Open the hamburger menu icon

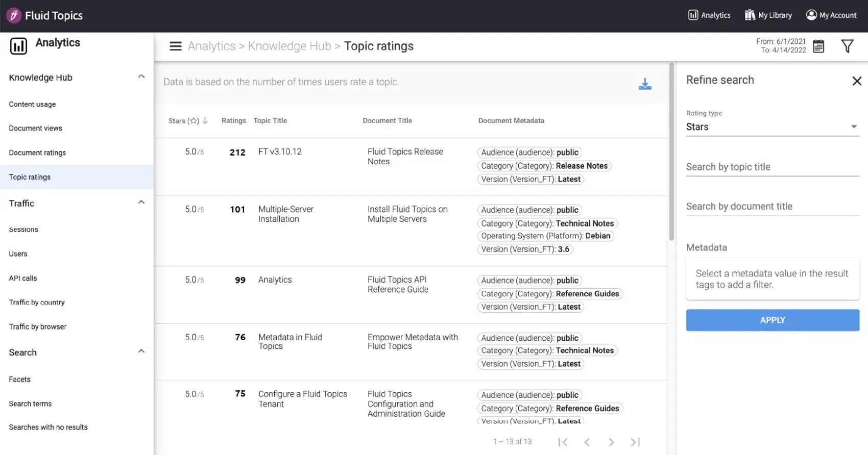tap(176, 46)
